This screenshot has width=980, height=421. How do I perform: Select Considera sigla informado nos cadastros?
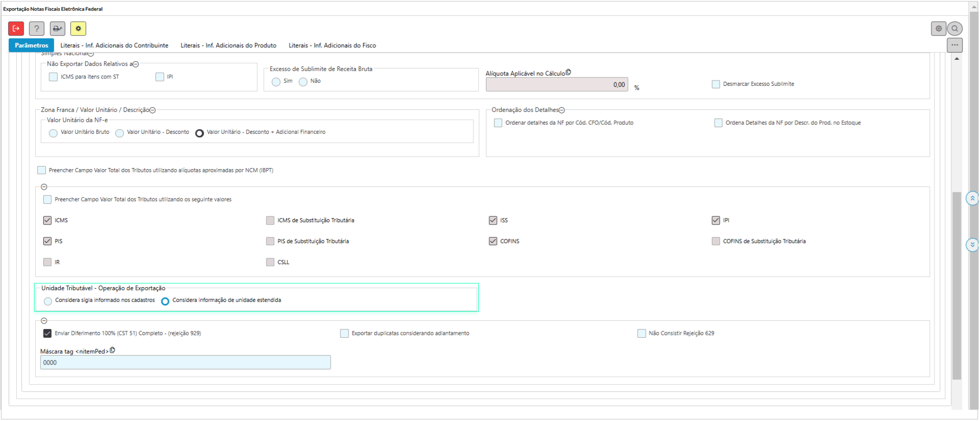tap(48, 302)
